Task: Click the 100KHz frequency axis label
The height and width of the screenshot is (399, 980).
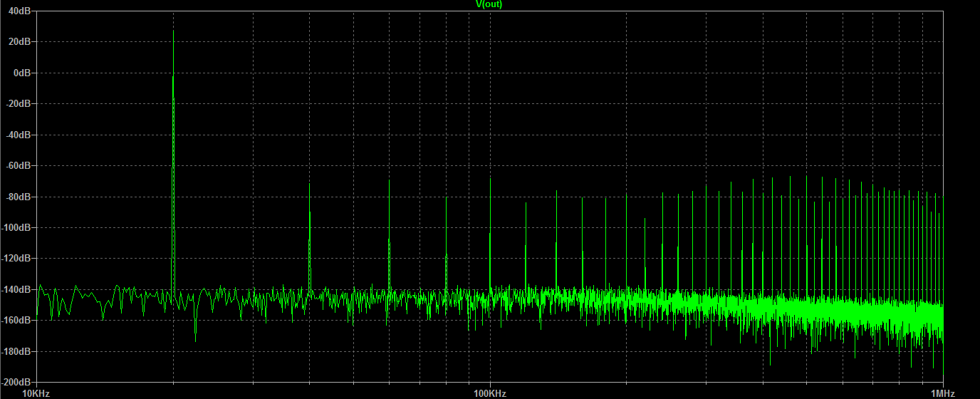Action: (x=490, y=393)
